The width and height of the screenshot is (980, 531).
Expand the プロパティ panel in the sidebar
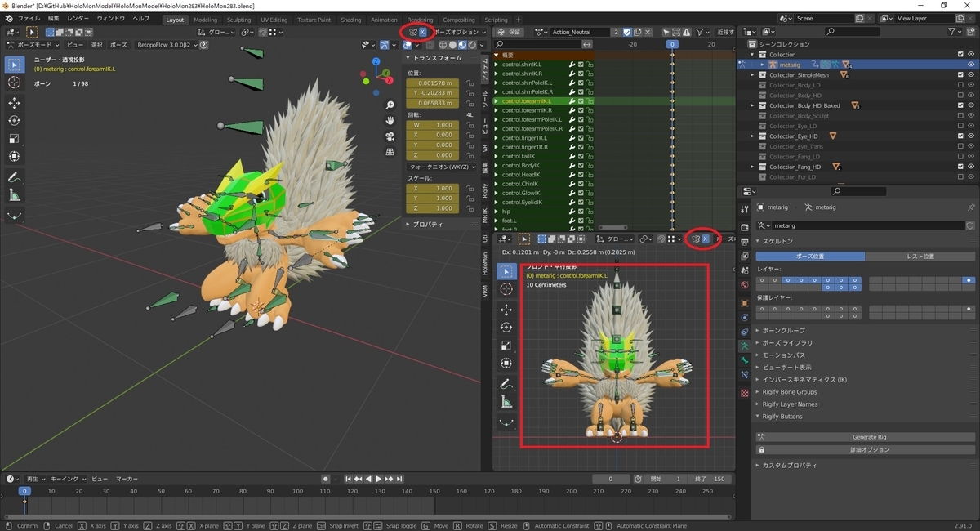click(x=408, y=224)
